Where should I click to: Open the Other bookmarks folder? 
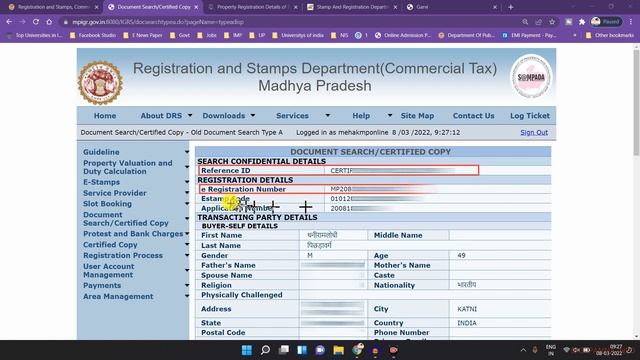coord(610,36)
